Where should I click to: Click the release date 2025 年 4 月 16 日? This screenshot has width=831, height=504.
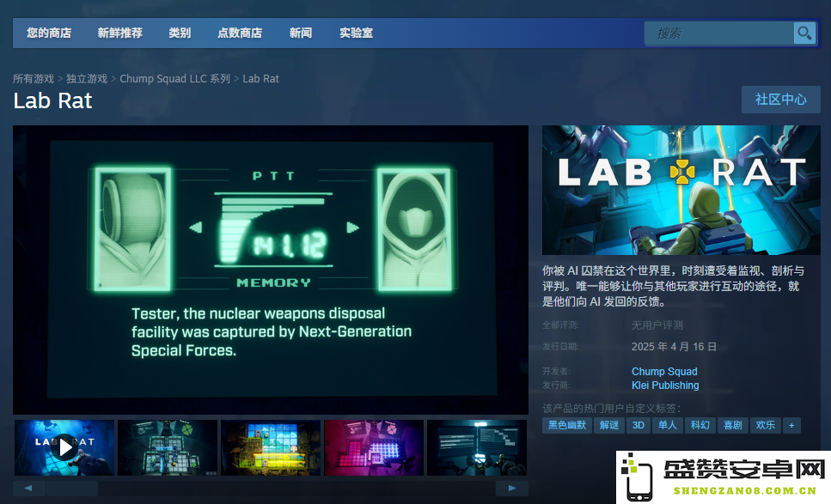(x=674, y=347)
